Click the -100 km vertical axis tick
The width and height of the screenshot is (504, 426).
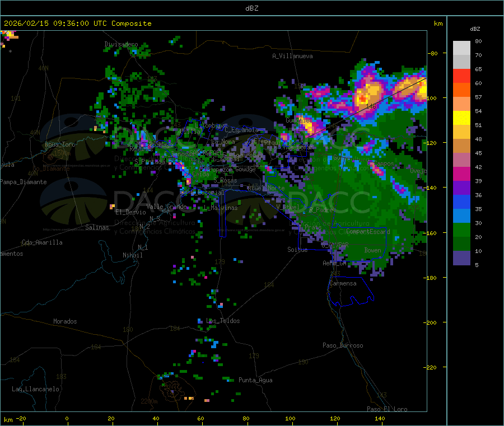tap(432, 98)
